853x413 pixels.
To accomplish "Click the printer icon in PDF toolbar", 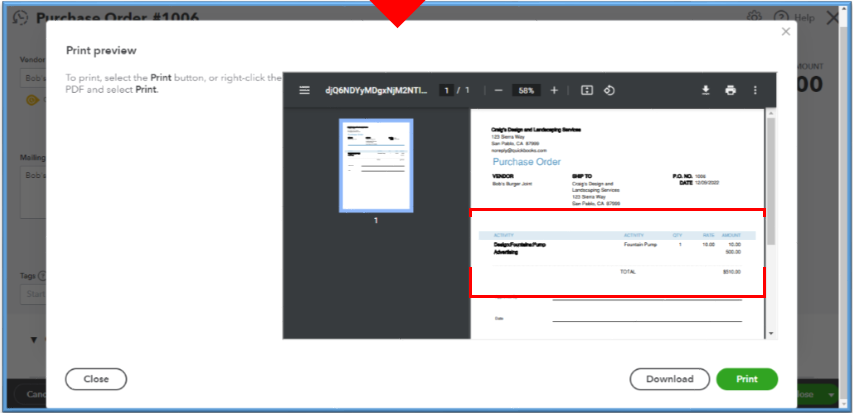I will click(x=731, y=90).
